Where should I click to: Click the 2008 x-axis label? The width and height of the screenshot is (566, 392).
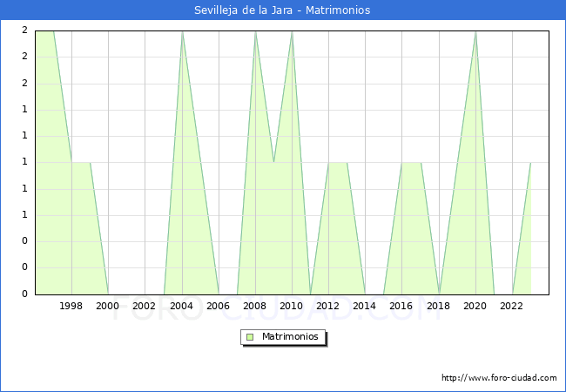tap(254, 306)
